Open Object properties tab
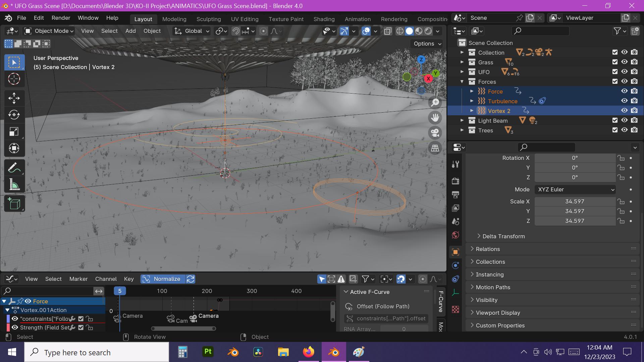The image size is (644, 362). point(455,252)
